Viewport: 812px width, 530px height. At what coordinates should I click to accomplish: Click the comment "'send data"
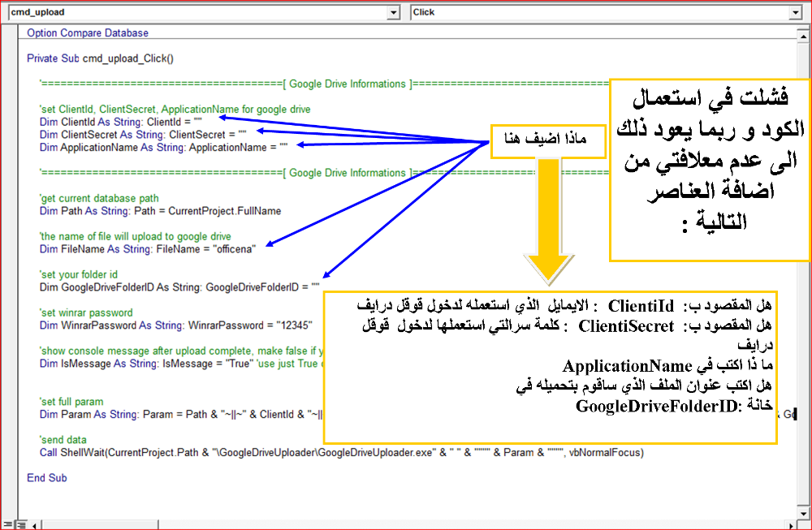(x=63, y=440)
